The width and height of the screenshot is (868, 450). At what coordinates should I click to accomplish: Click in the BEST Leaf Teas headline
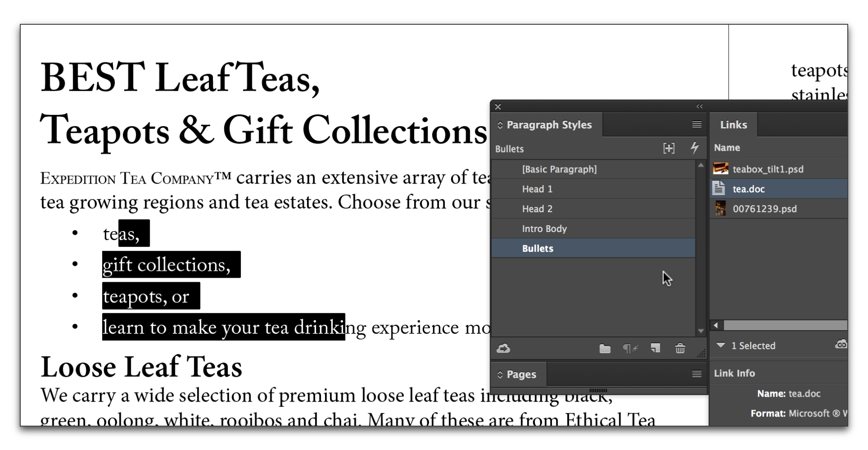tap(180, 77)
